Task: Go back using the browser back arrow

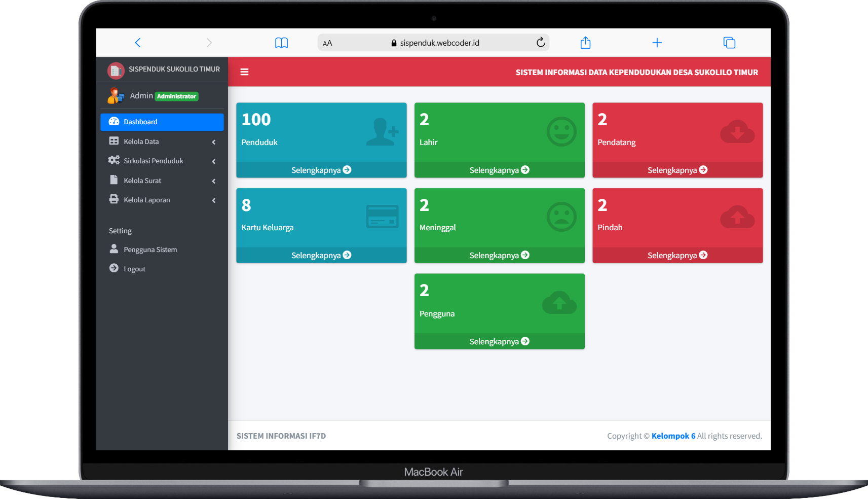Action: pyautogui.click(x=138, y=43)
